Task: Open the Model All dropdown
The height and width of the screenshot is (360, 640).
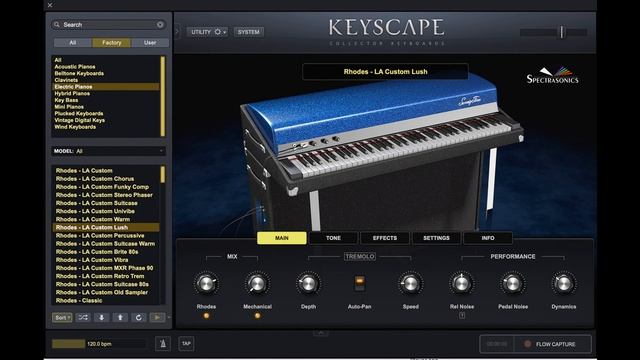Action: (x=109, y=151)
